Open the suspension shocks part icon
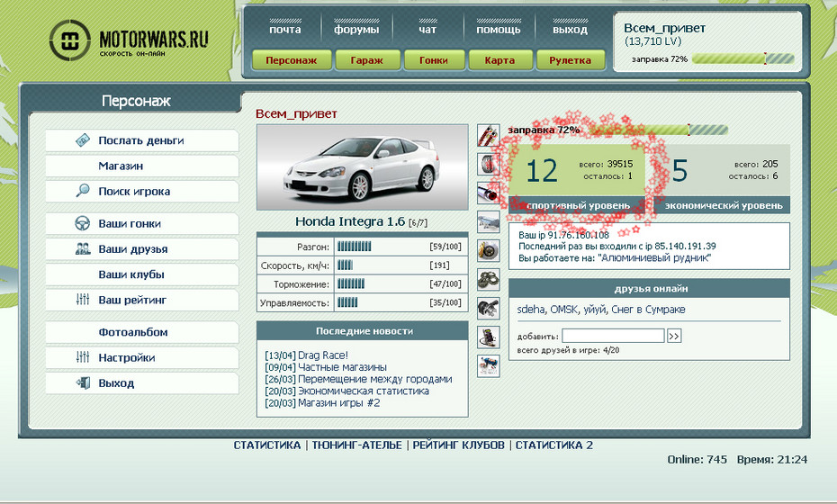837x504 pixels. pyautogui.click(x=489, y=136)
